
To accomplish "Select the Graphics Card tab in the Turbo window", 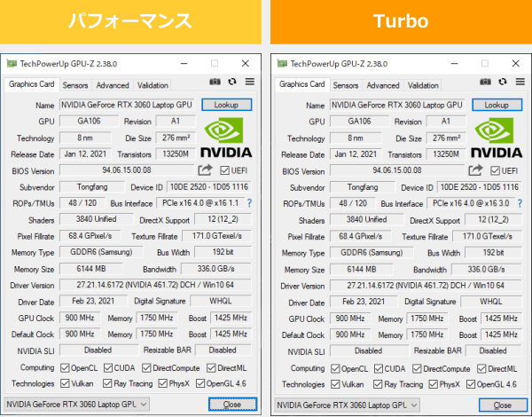I will coord(302,84).
